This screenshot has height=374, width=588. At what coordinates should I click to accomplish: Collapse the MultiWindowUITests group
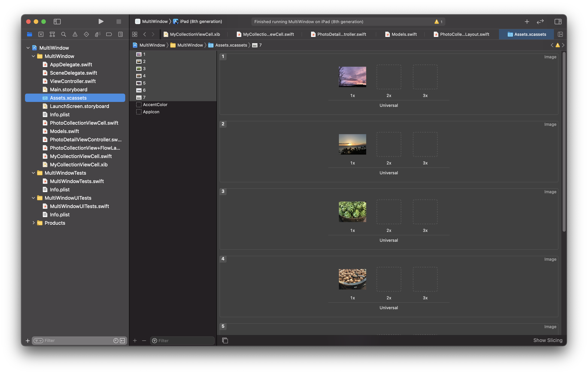pos(34,198)
